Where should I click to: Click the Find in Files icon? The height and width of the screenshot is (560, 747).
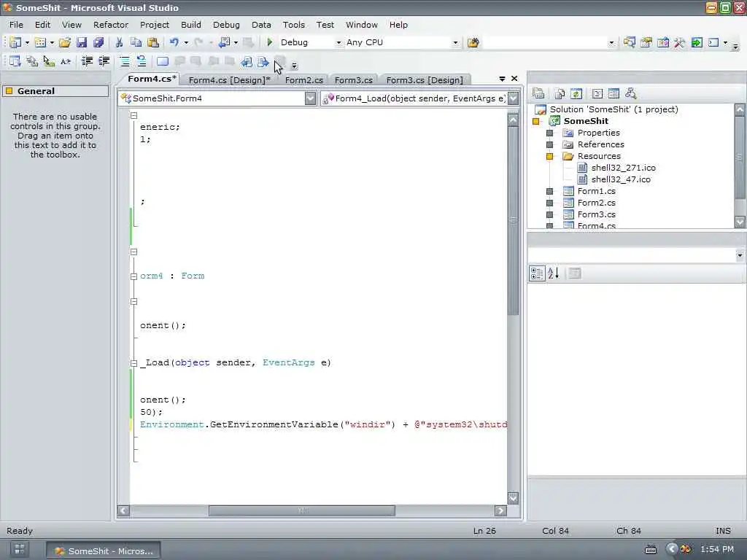[473, 42]
